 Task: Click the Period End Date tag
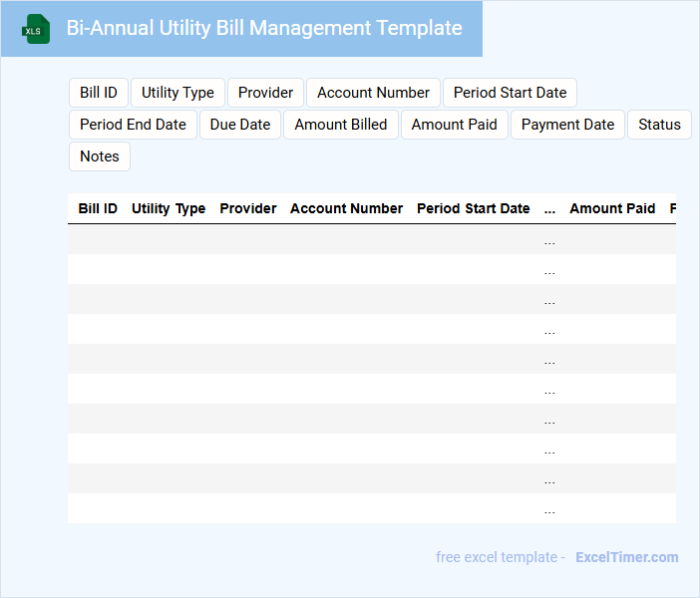tap(133, 125)
